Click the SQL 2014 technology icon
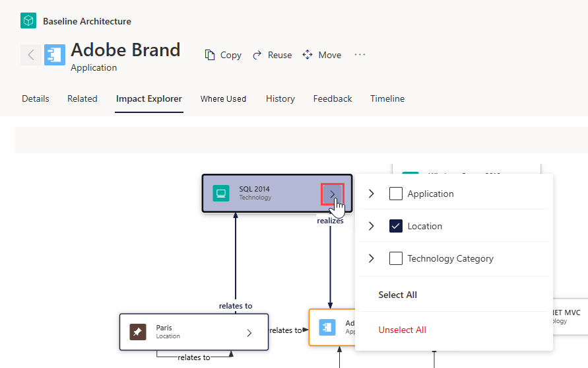588x368 pixels. [221, 194]
